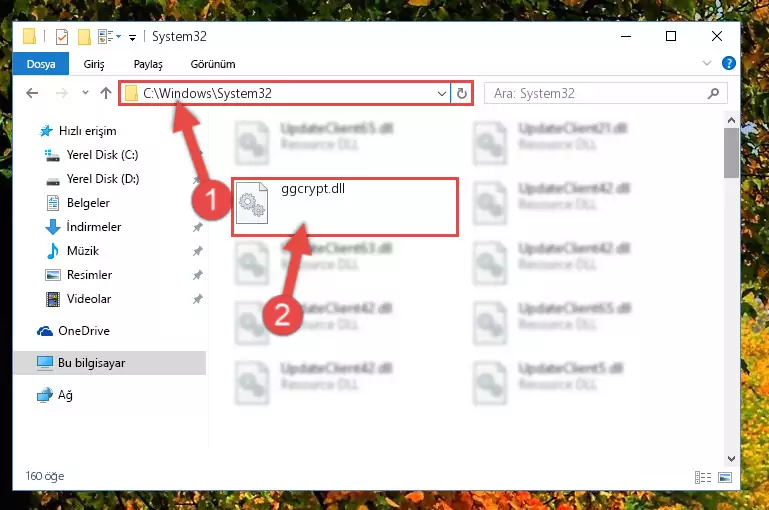Screen dimensions: 769x510
Task: Click the vertical scrollbar thumb
Action: pyautogui.click(x=731, y=153)
